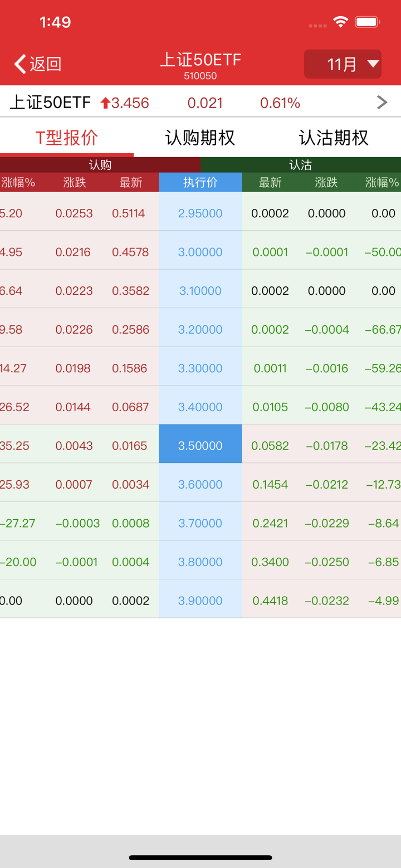Tap the back arrow icon
401x868 pixels.
click(21, 64)
